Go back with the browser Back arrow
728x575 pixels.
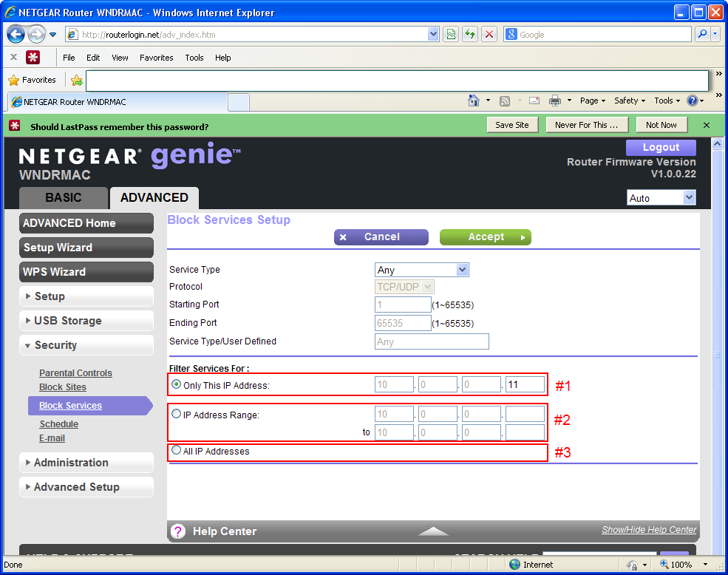(16, 35)
